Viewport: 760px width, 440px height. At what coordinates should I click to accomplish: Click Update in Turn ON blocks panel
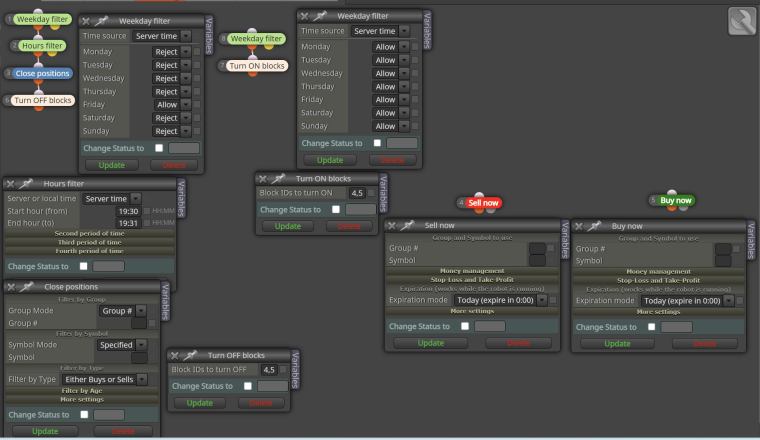287,226
